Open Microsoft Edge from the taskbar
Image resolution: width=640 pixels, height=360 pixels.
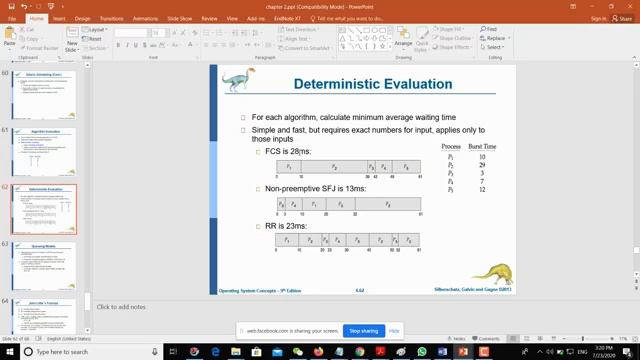[215, 351]
